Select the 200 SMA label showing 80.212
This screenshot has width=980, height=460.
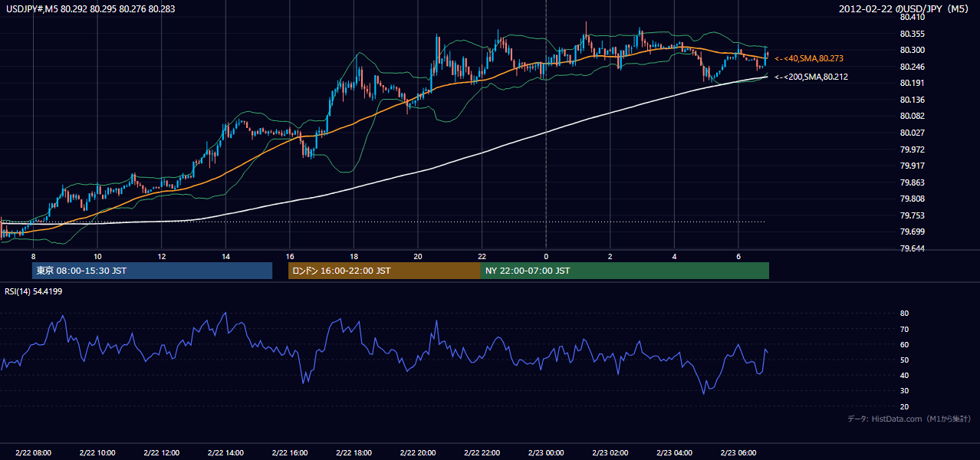point(811,77)
